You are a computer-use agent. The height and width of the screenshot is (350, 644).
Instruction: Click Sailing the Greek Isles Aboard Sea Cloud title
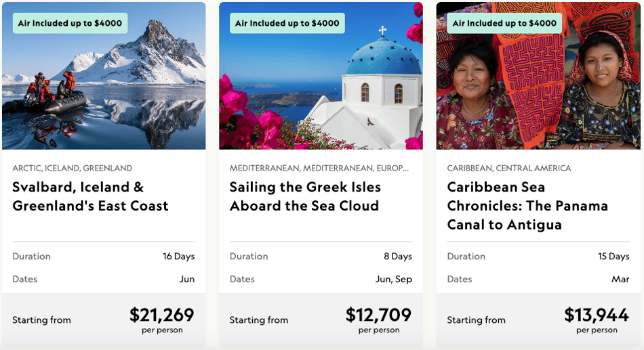tap(305, 196)
